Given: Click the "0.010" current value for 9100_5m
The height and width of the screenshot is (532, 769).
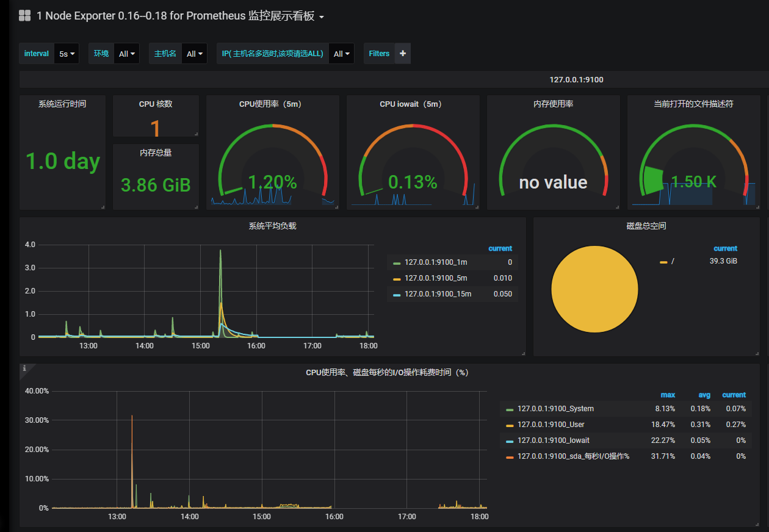Looking at the screenshot, I should click(503, 278).
